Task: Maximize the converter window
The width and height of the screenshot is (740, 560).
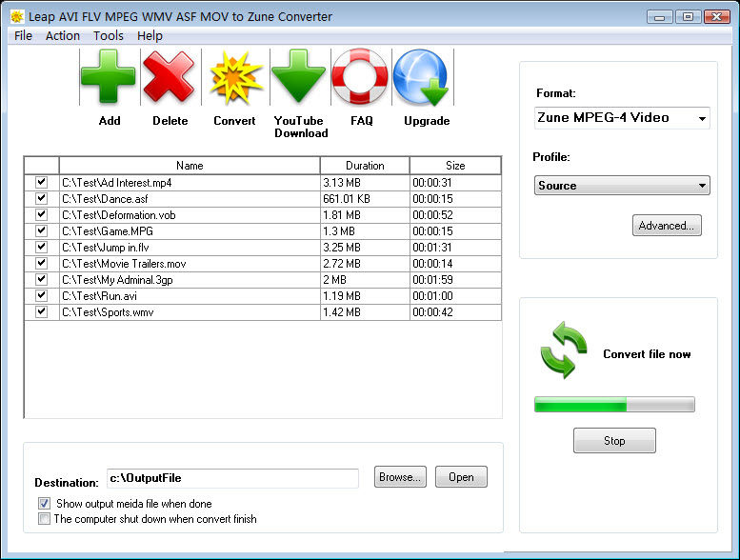Action: (688, 17)
